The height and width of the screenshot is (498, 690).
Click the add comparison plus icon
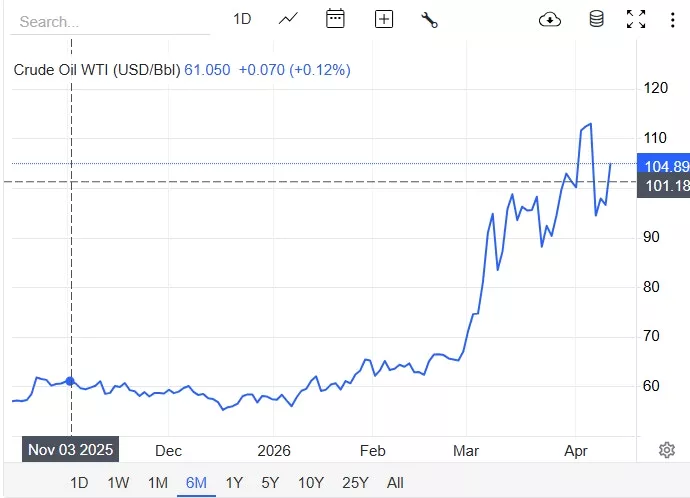[x=384, y=19]
